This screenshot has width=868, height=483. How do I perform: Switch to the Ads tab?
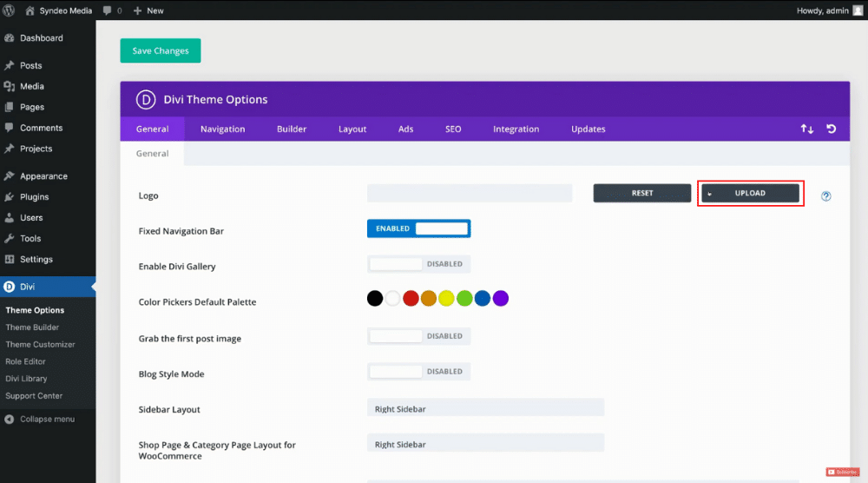tap(405, 129)
